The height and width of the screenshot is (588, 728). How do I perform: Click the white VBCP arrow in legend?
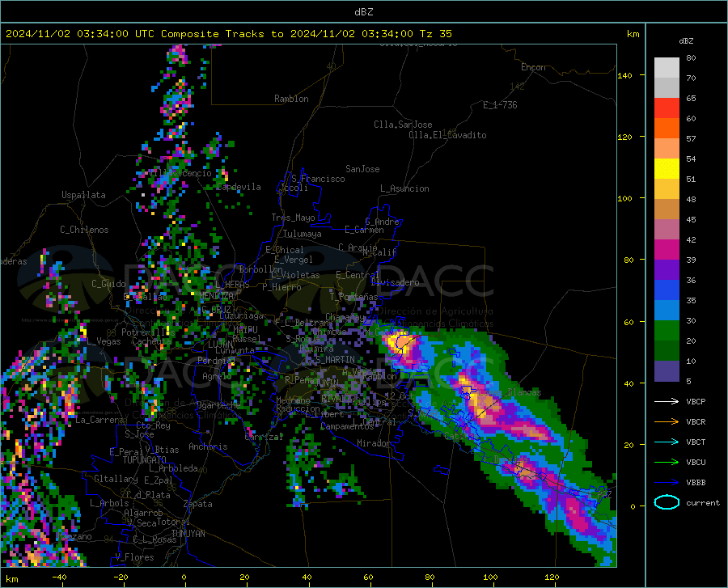667,401
